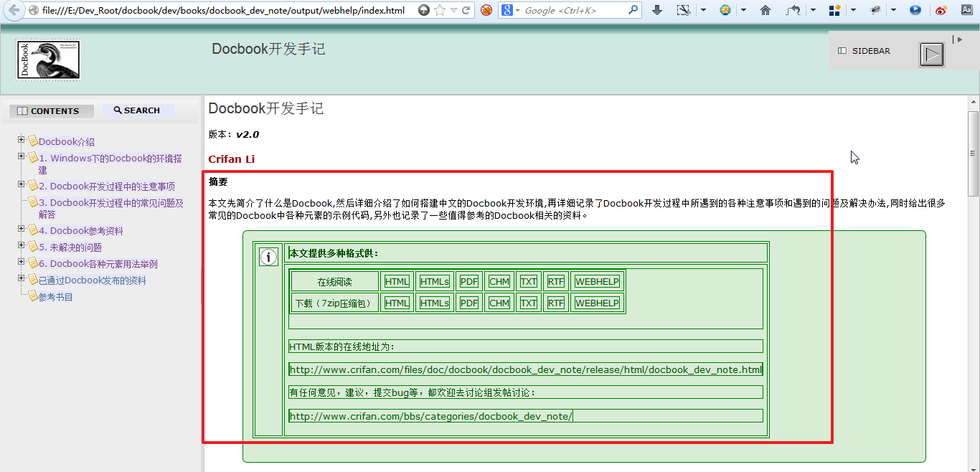
Task: Click the next-page triangle button in header
Action: [932, 55]
